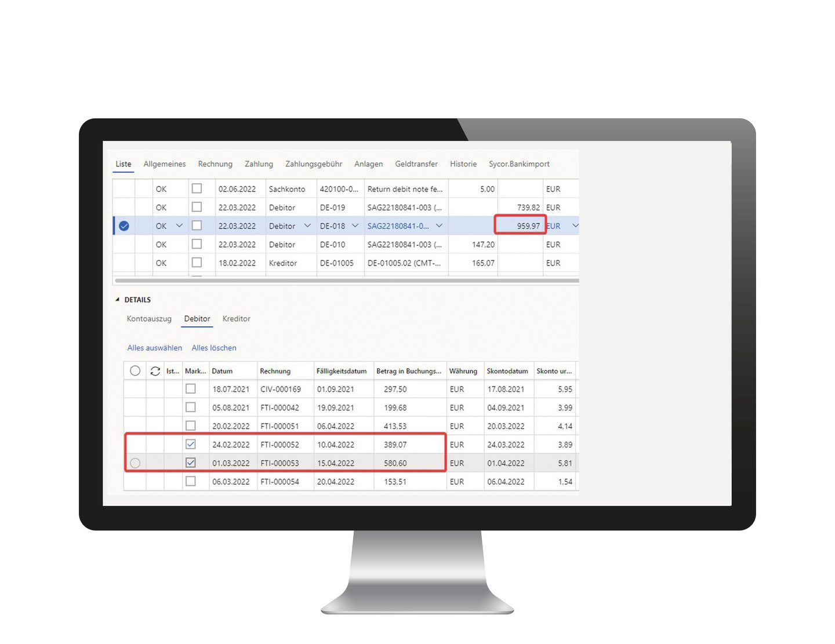835x644 pixels.
Task: Click the SAG22180841-0... link in selected row
Action: pos(398,226)
